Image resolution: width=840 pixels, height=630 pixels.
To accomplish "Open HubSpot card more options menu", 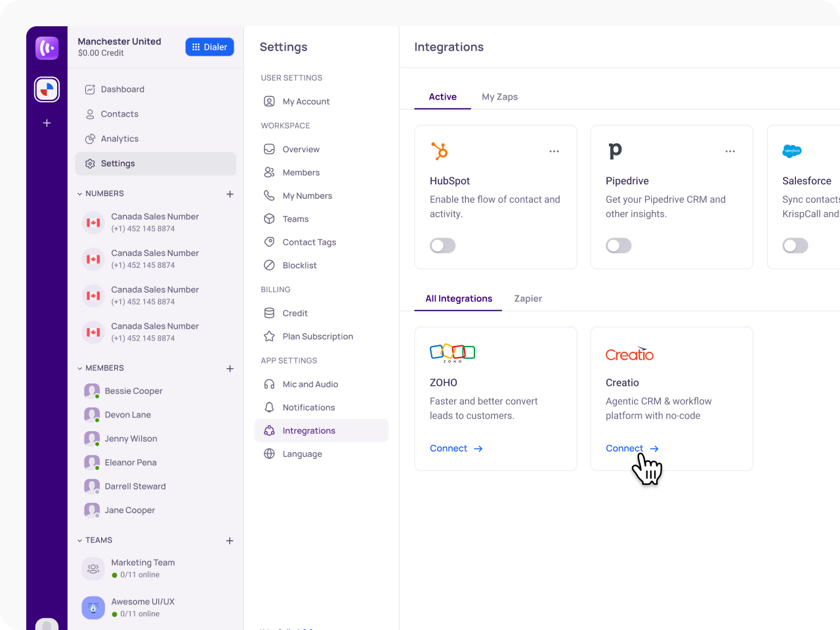I will point(555,152).
